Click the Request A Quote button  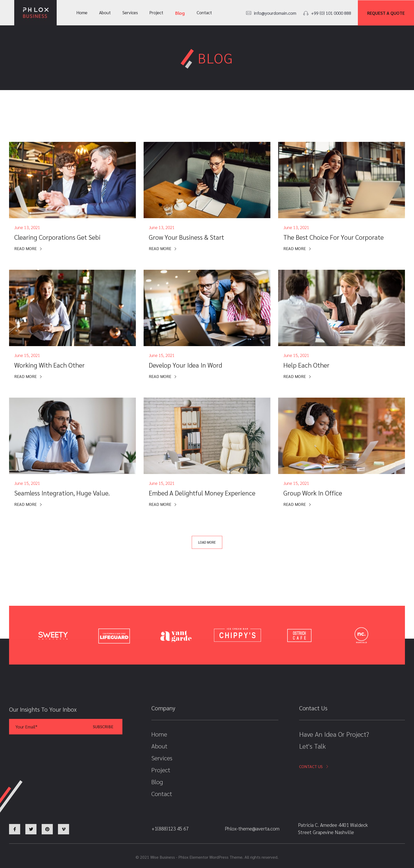386,13
